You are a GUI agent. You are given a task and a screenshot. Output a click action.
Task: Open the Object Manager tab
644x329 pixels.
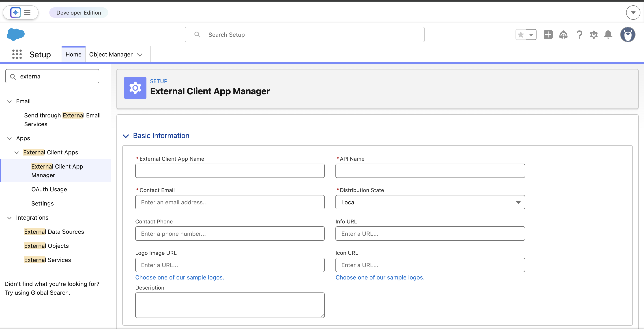(111, 54)
